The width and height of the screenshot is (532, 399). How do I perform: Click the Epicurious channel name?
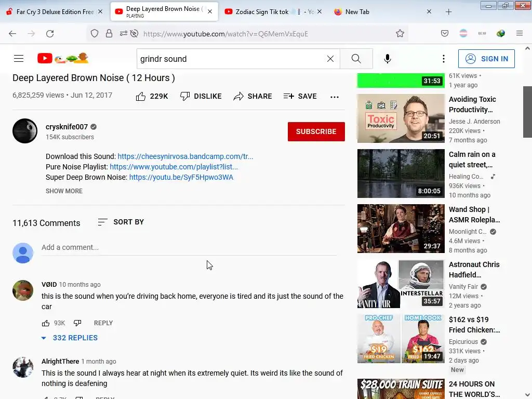[463, 342]
